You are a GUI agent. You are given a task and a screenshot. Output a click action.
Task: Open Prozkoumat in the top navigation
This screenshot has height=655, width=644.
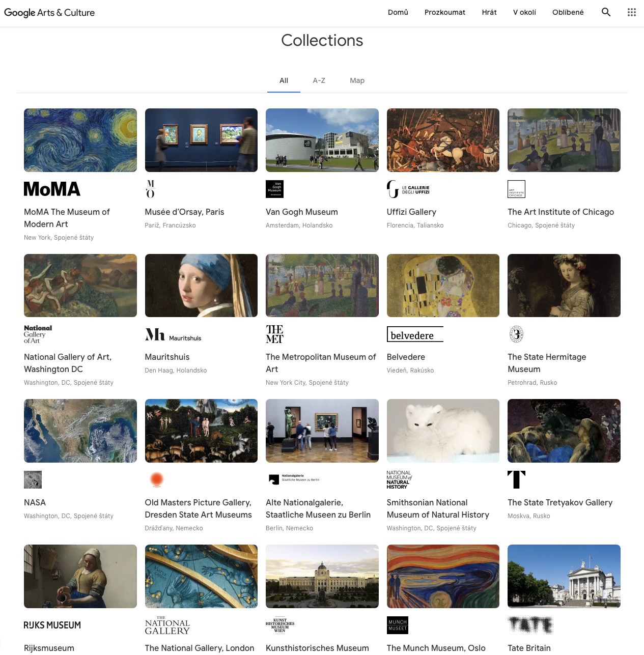coord(445,12)
